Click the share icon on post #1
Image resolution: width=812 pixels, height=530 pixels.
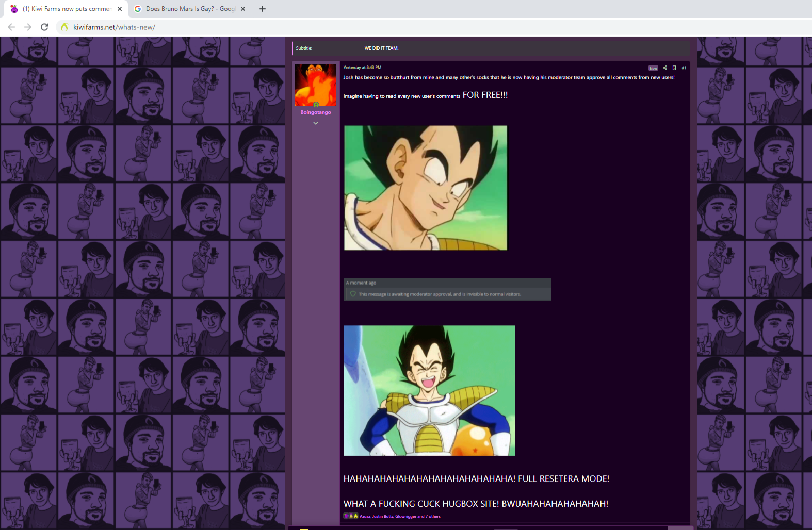pyautogui.click(x=665, y=68)
